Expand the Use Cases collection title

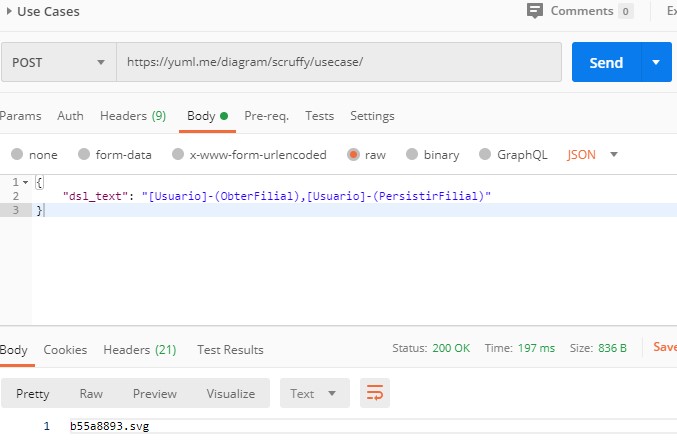[x=9, y=11]
